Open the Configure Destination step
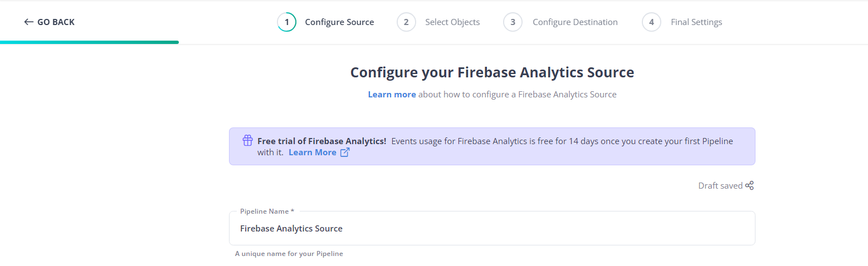Viewport: 868px width, 266px height. coord(575,22)
